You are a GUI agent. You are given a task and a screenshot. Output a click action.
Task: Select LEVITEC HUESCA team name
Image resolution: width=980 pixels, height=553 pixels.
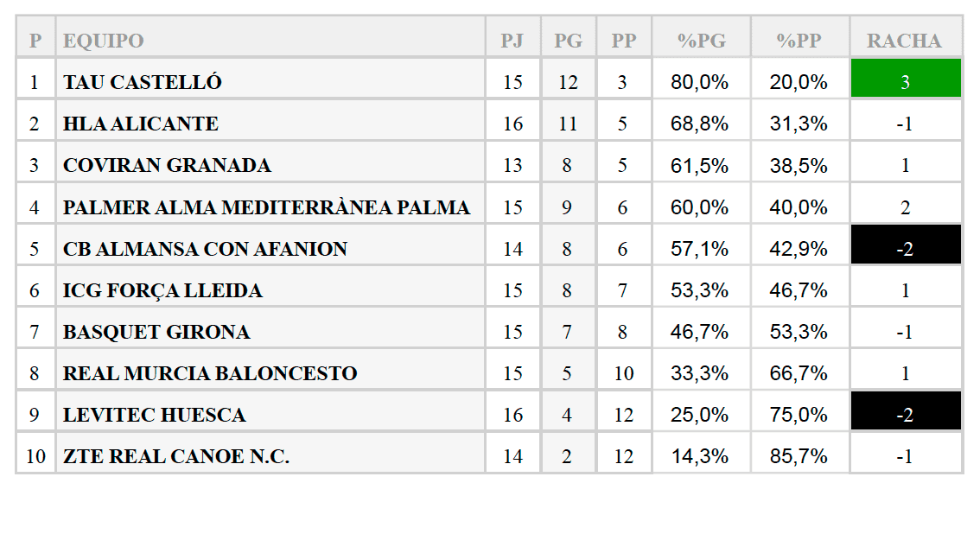tap(155, 415)
